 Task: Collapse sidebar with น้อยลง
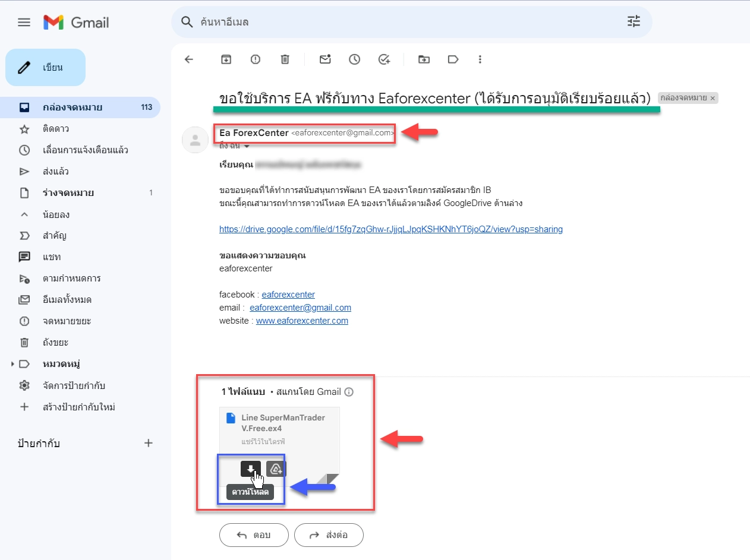click(56, 214)
